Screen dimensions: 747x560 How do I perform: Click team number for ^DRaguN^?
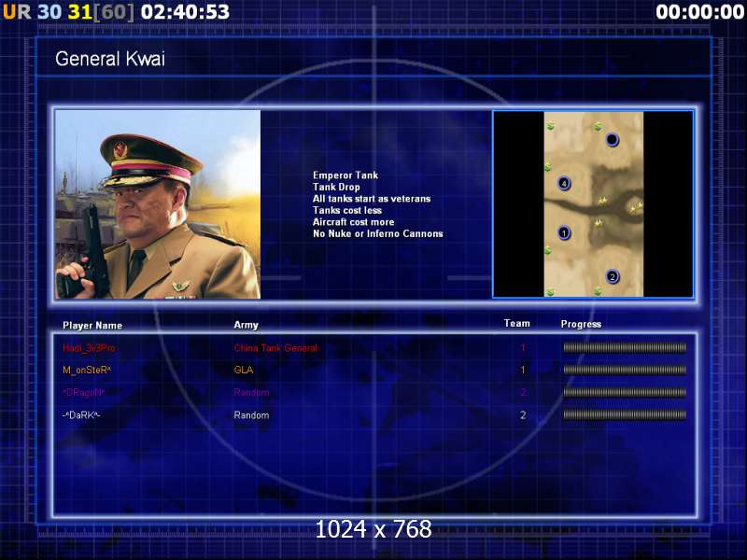coord(523,392)
